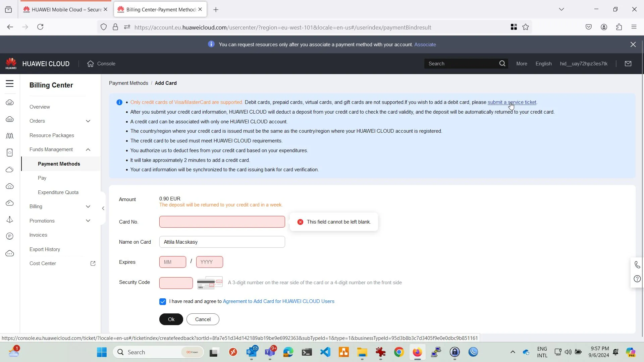Open the hamburger menu in Huawei Cloud sidebar
This screenshot has height=362, width=644.
click(x=10, y=83)
